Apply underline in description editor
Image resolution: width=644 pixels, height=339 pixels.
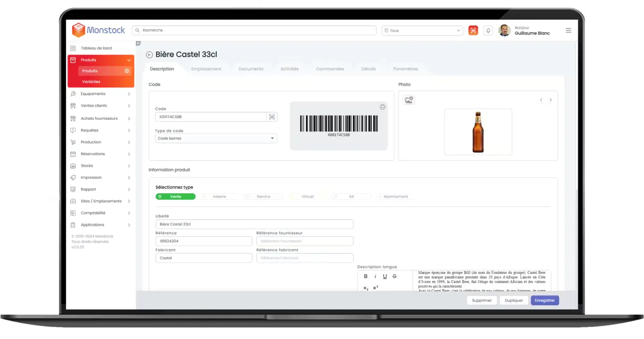pos(385,276)
